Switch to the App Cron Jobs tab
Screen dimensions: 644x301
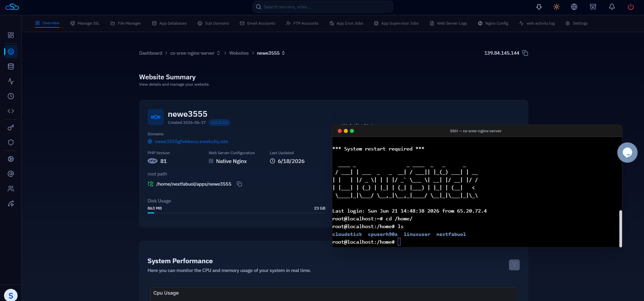346,23
